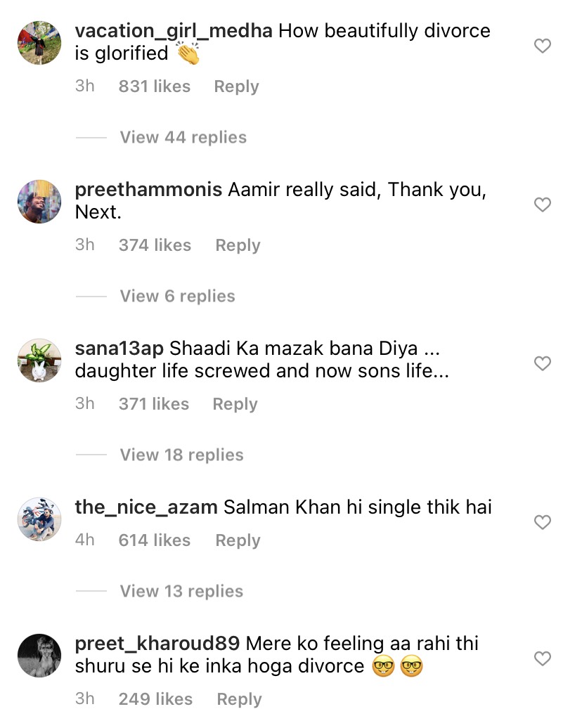Like sana13ap's comment using the heart
The image size is (582, 728).
point(543,364)
